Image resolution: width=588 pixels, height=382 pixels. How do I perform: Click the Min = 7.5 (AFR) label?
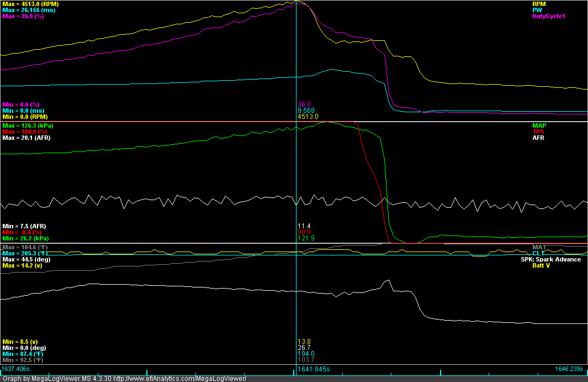tap(24, 226)
